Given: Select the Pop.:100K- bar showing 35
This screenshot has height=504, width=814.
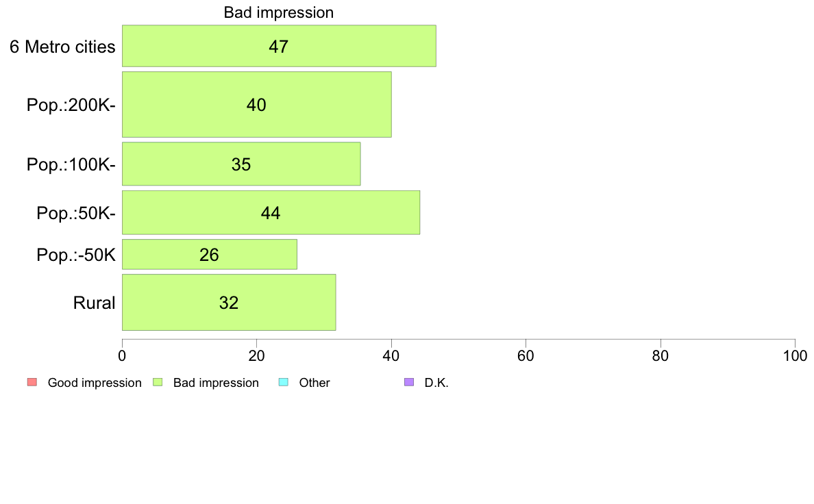Looking at the screenshot, I should (x=241, y=164).
